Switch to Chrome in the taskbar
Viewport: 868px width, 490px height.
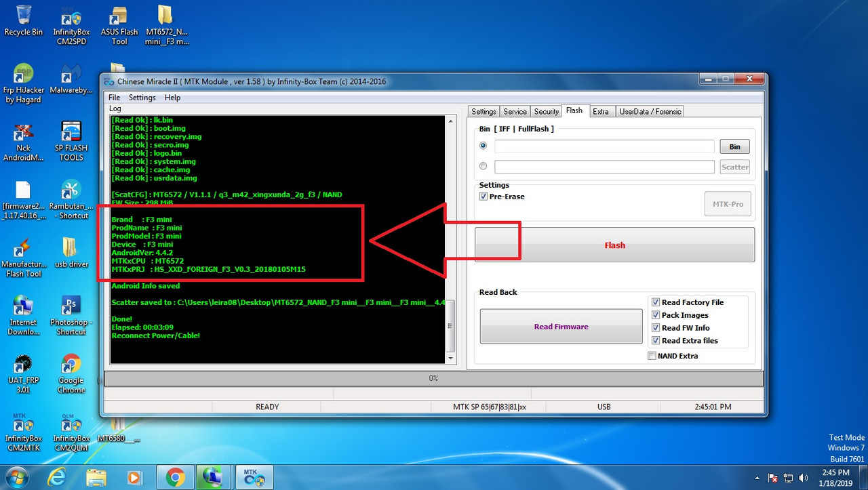[x=174, y=478]
